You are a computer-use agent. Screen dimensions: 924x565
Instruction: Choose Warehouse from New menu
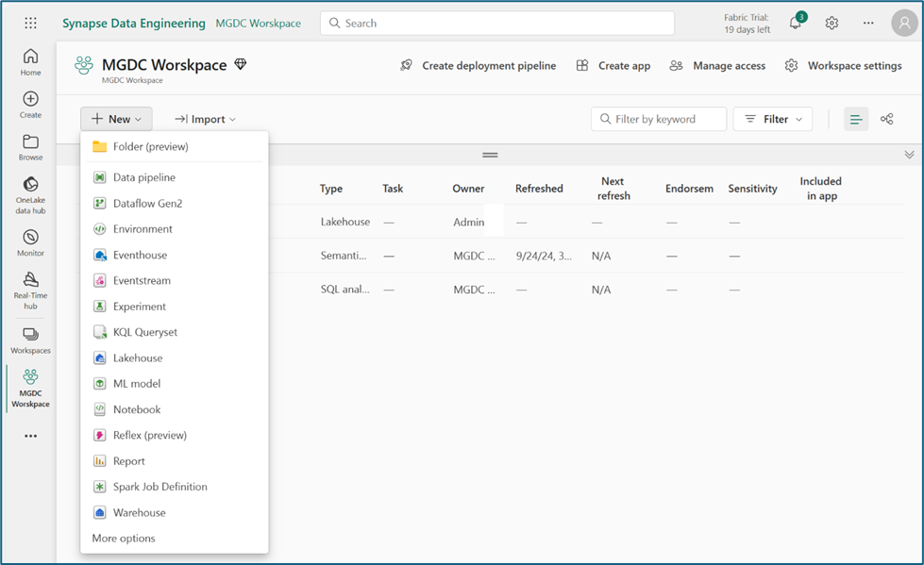tap(175, 512)
